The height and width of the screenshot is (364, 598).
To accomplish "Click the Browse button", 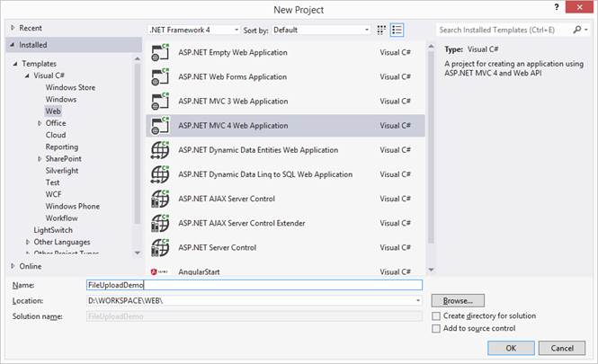I will pos(458,300).
